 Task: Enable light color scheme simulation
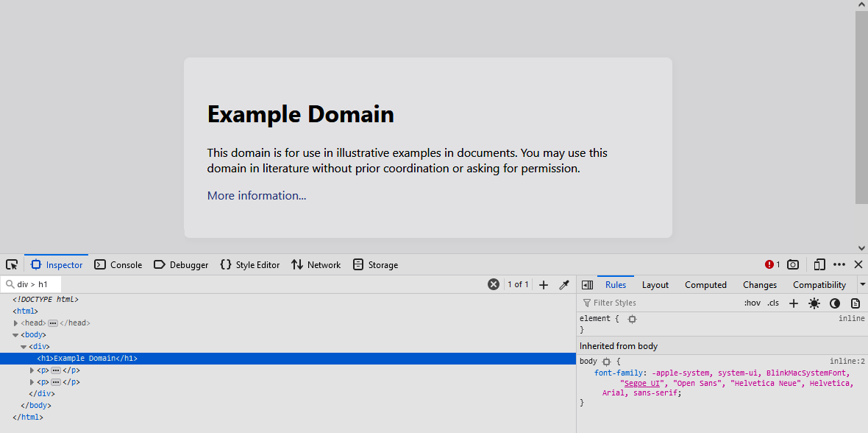click(814, 303)
